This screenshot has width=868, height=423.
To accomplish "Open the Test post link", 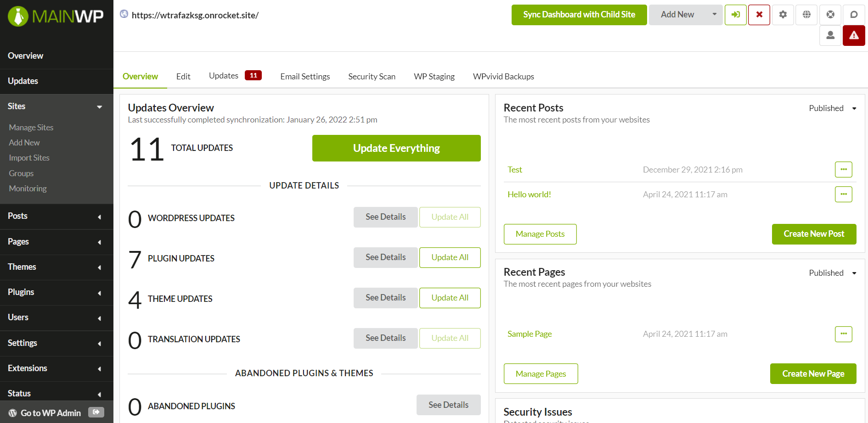I will 515,170.
